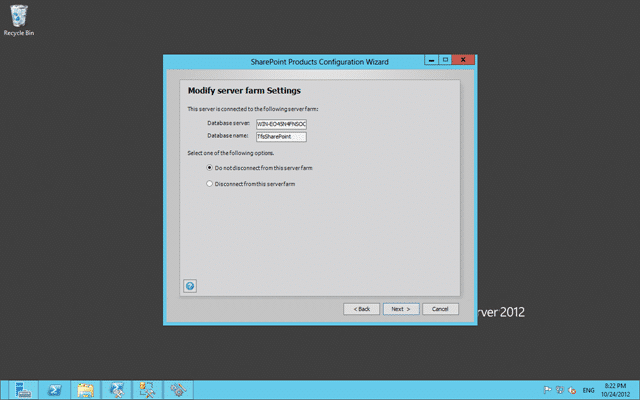This screenshot has width=640, height=400.
Task: Click the Database name label
Action: tap(228, 136)
